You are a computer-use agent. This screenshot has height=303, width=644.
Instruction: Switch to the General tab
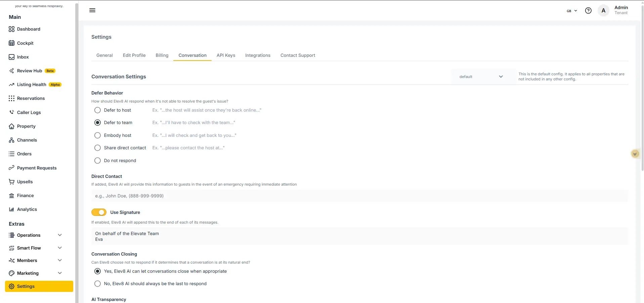tap(104, 55)
